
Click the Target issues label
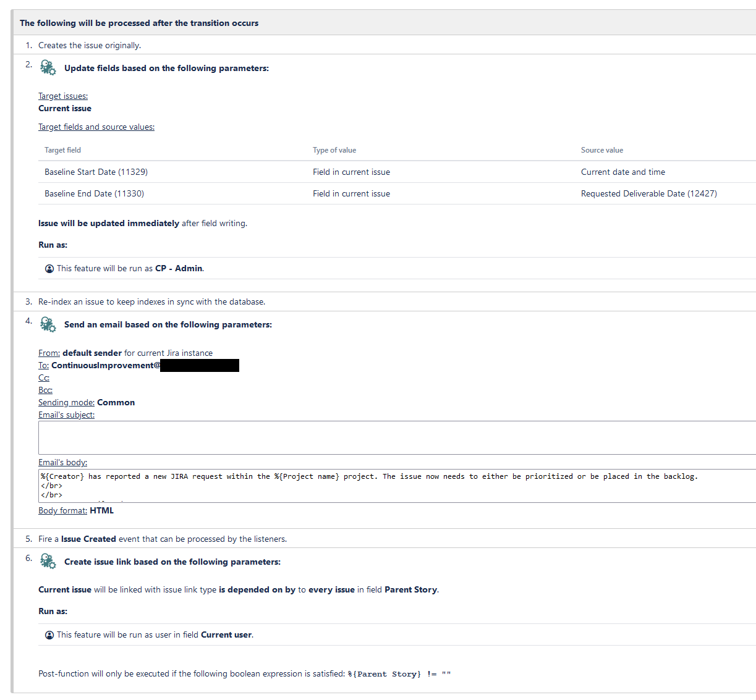pos(63,96)
